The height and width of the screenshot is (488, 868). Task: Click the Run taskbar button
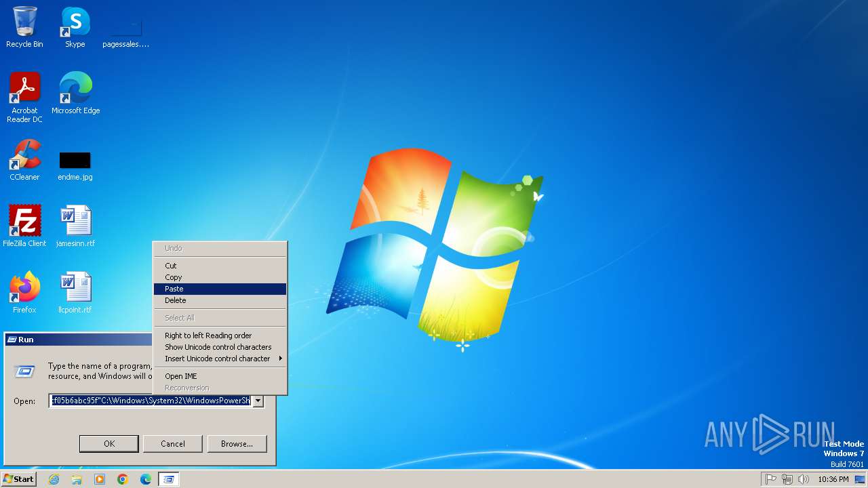pos(169,479)
